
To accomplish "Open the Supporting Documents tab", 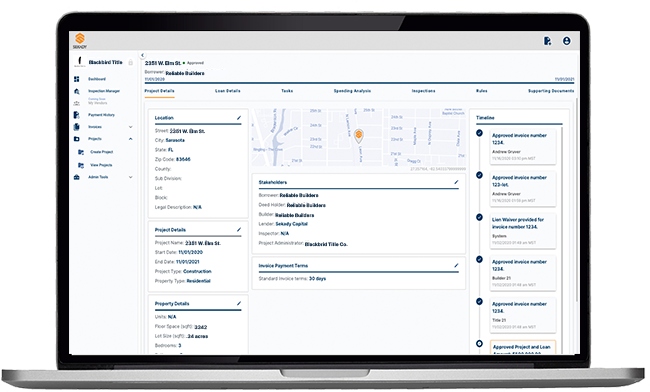I will (x=551, y=91).
